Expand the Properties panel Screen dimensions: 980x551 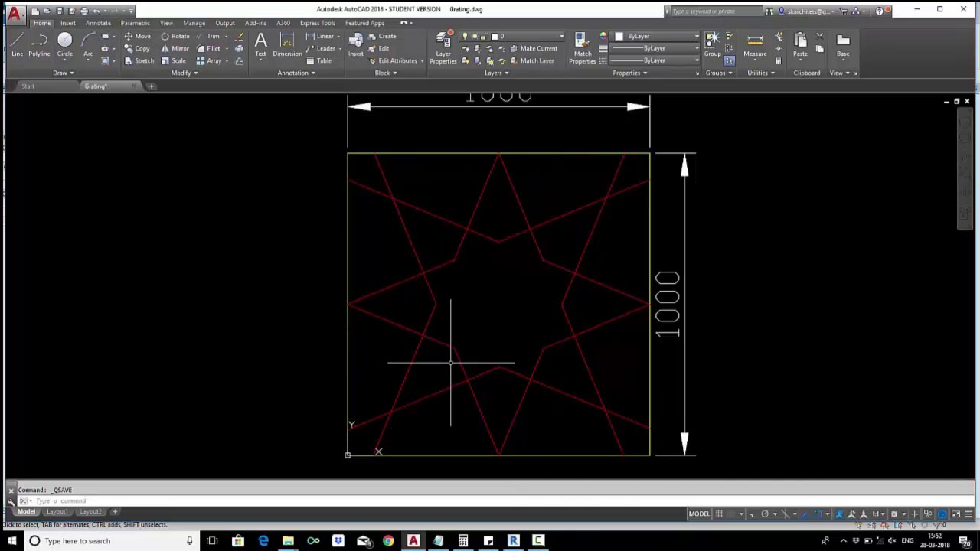coord(630,73)
